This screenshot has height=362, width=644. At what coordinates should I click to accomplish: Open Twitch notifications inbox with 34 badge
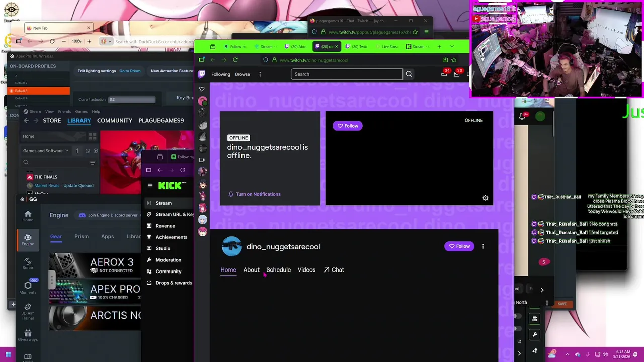pyautogui.click(x=444, y=74)
